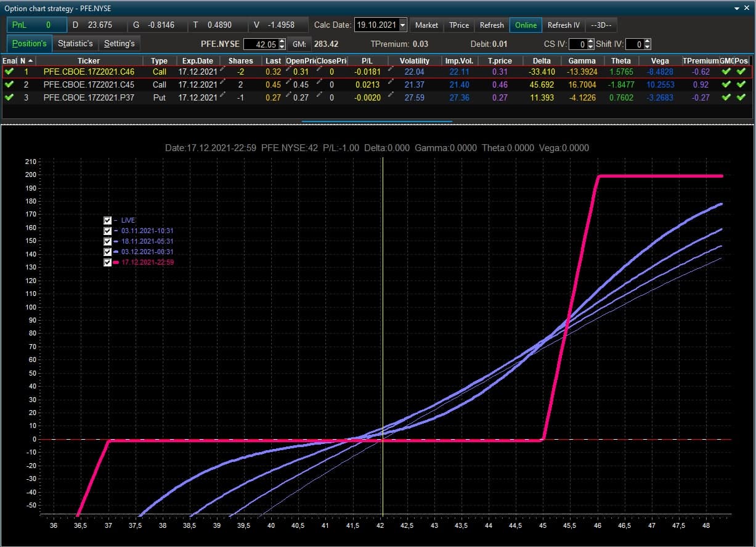
Task: Adjust the CS IV spinner arrows
Action: coord(590,44)
